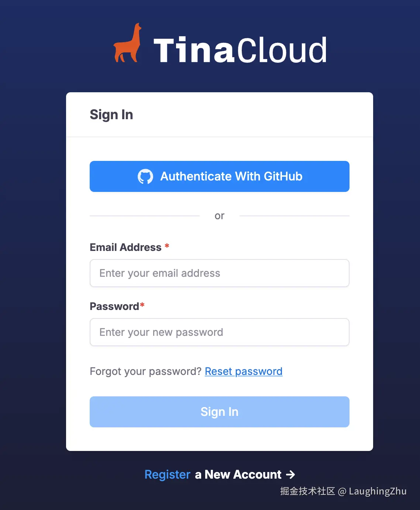Click the LaughingZhu watermark text
420x510 pixels.
click(378, 491)
